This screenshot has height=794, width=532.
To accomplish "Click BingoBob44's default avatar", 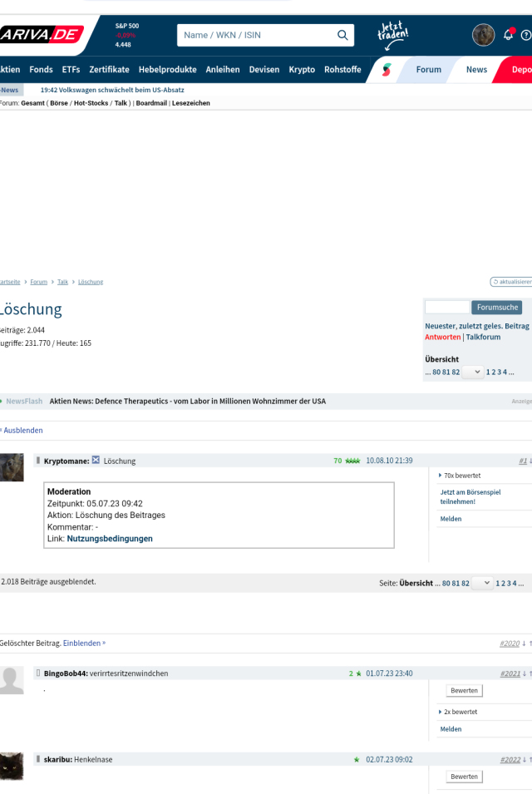I will pyautogui.click(x=12, y=680).
